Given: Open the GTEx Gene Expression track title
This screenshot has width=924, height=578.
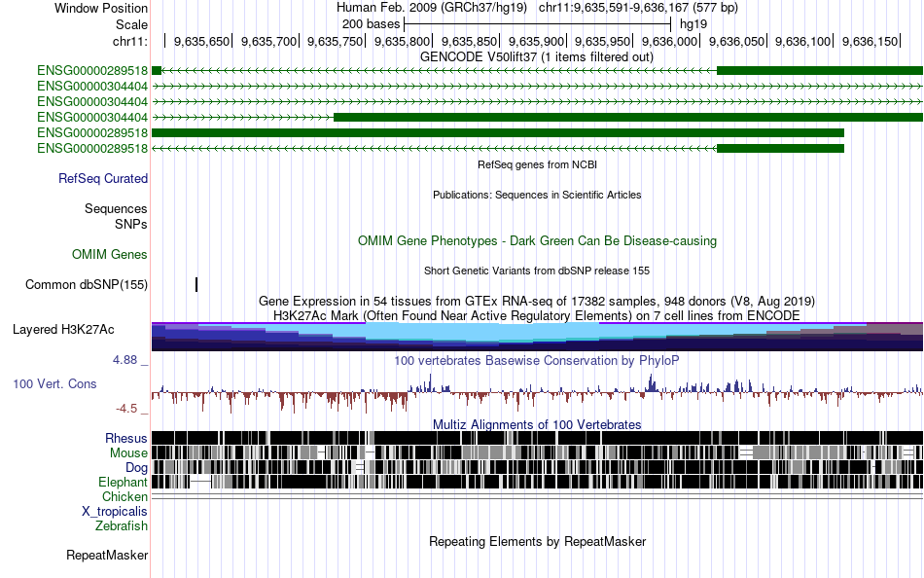Looking at the screenshot, I should [537, 302].
